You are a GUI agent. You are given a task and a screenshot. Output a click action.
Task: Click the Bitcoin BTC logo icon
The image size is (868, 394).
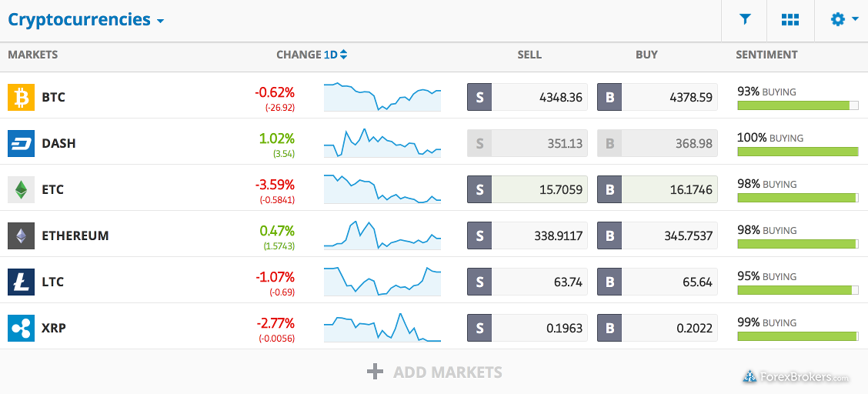21,98
